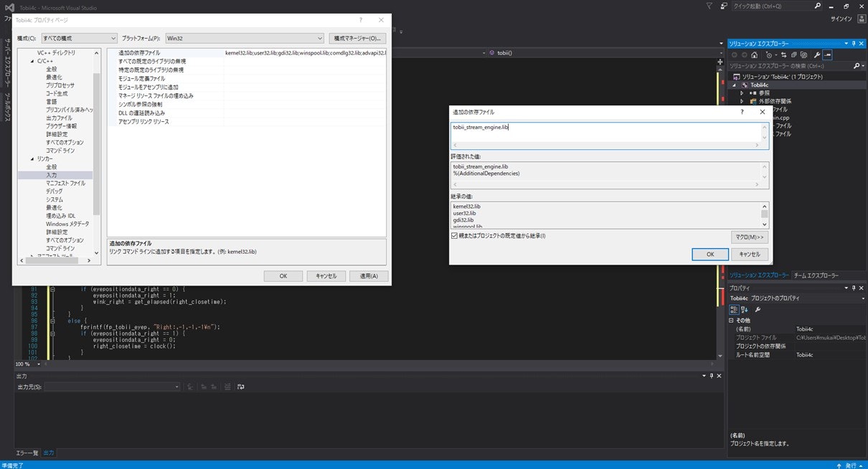Click Home icon in Solution Explorer toolbar

tap(754, 55)
